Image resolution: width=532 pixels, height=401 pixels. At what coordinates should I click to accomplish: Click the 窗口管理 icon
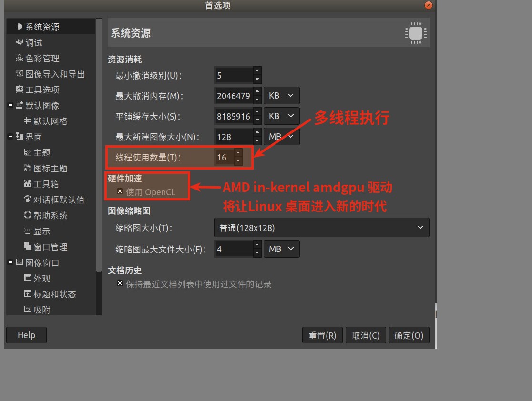(28, 246)
